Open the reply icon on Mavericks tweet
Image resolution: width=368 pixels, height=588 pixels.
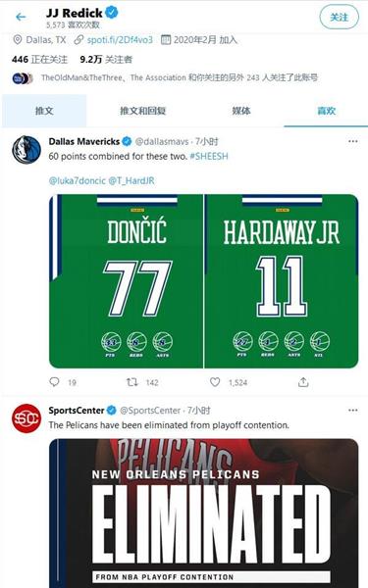[x=54, y=382]
